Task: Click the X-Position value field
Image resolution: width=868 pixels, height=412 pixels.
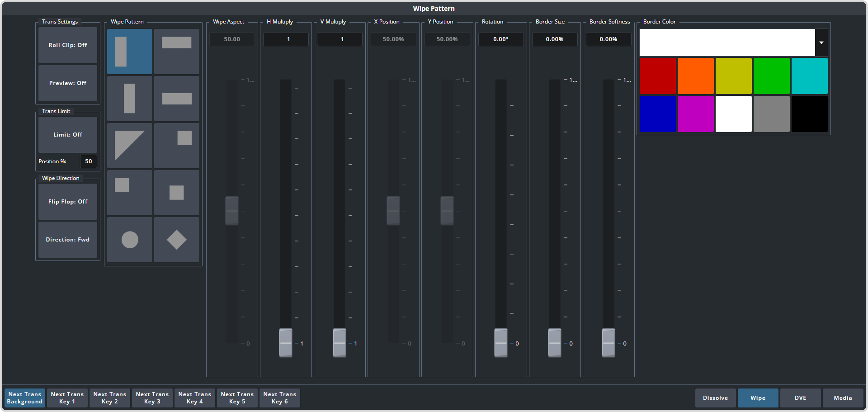Action: click(x=393, y=39)
